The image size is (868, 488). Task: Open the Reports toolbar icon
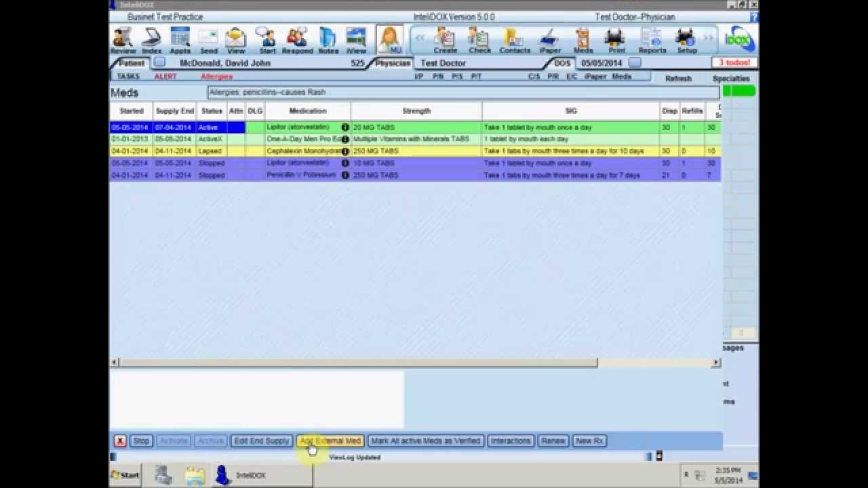pyautogui.click(x=652, y=40)
